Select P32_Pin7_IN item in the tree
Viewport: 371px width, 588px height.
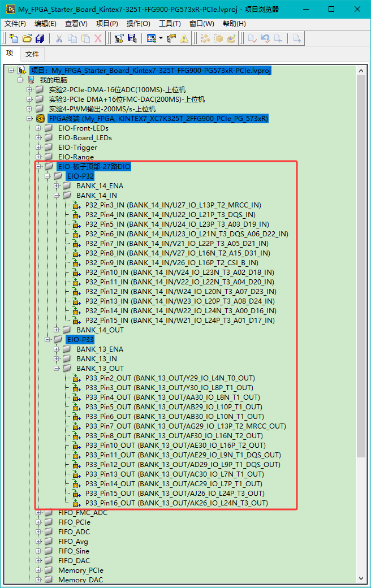pos(176,244)
